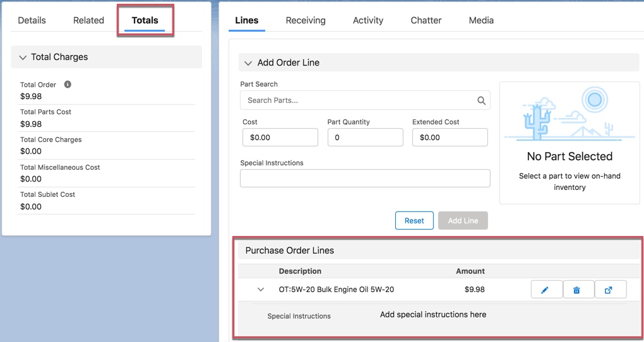Click the Total Sublet Cost label

47,194
